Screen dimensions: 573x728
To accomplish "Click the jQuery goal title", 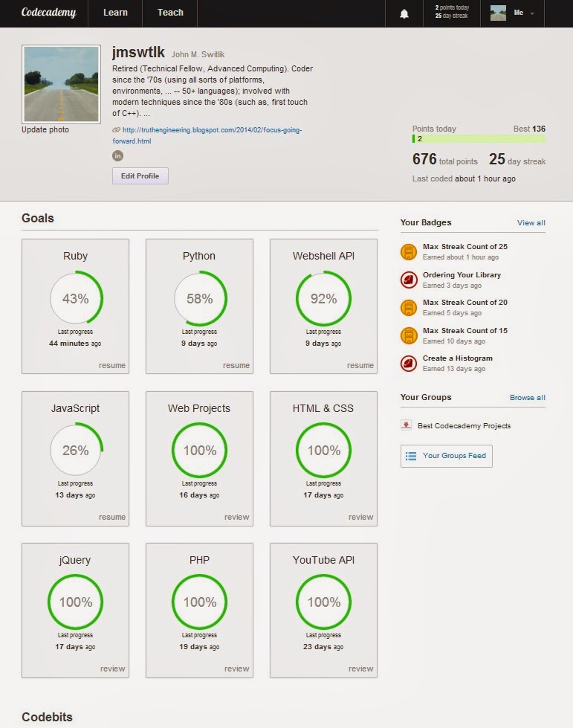I will 75,560.
